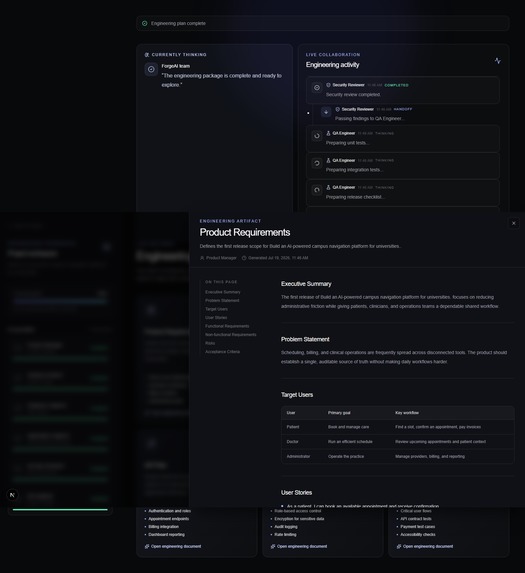
Task: Click the Payment test cases list item
Action: pos(418,527)
